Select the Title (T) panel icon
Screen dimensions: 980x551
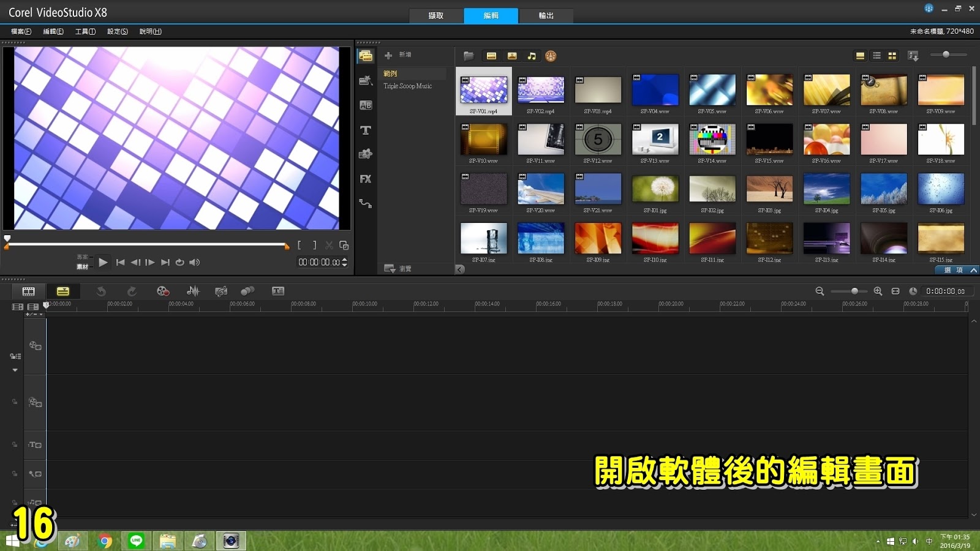click(366, 130)
